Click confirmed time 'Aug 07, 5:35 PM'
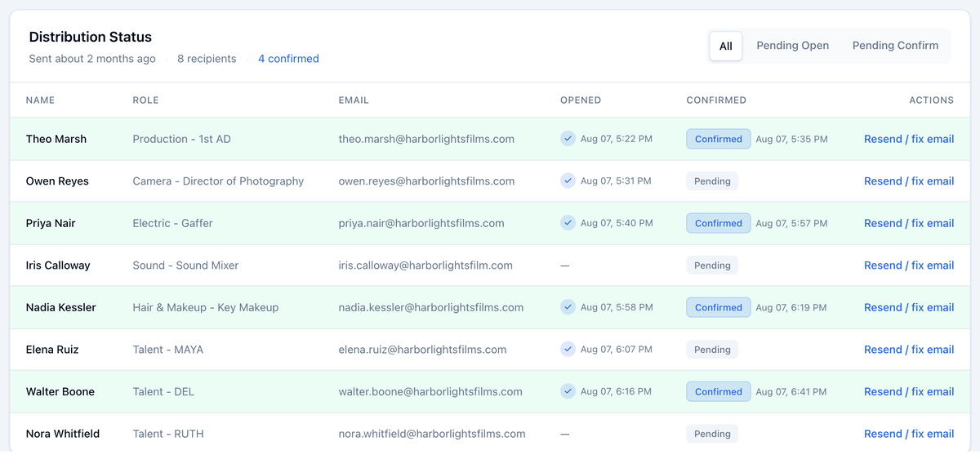This screenshot has height=464, width=980. tap(791, 139)
